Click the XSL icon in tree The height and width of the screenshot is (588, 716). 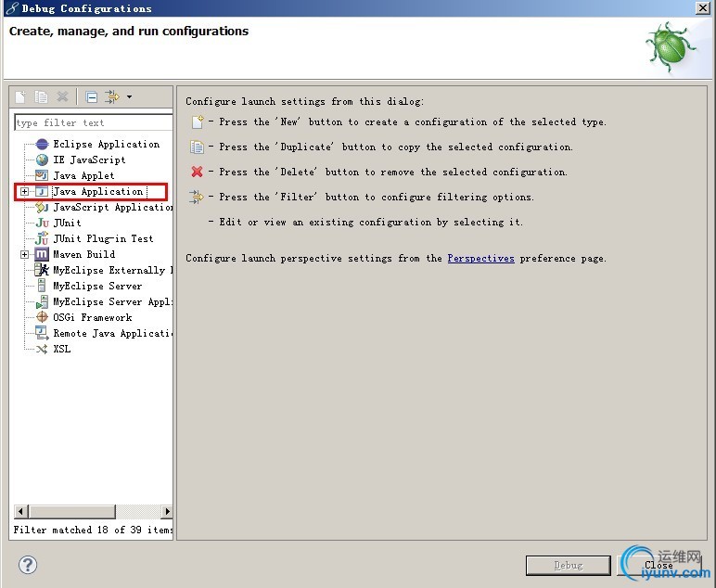42,350
